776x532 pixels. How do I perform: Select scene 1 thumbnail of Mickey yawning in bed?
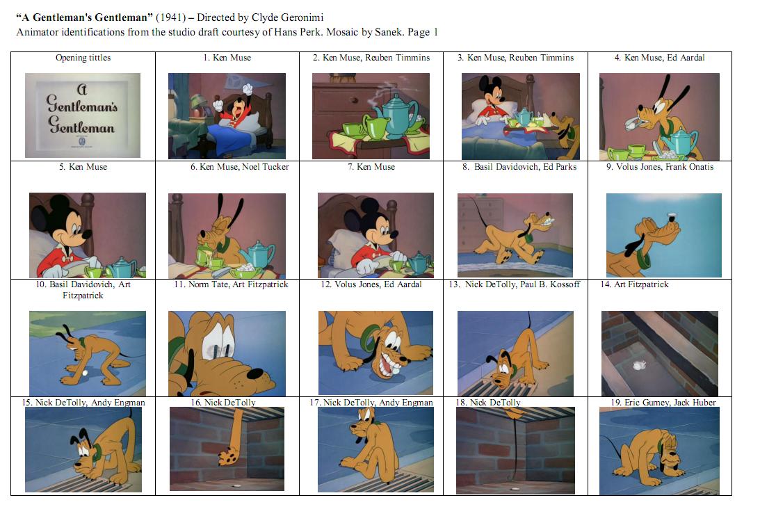pos(227,116)
